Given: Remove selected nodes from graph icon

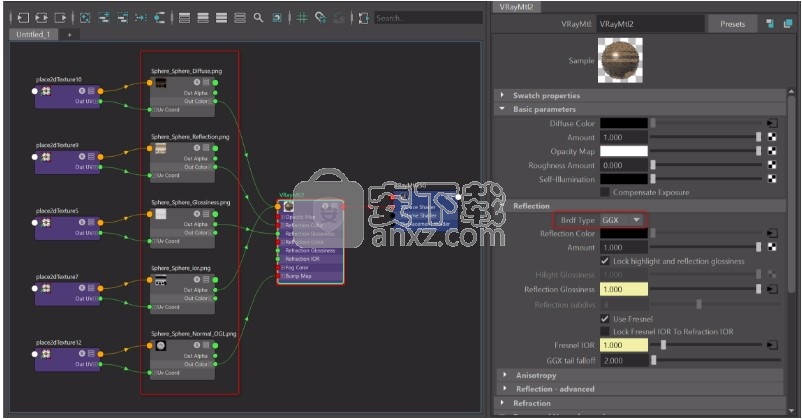Looking at the screenshot, I should 122,18.
